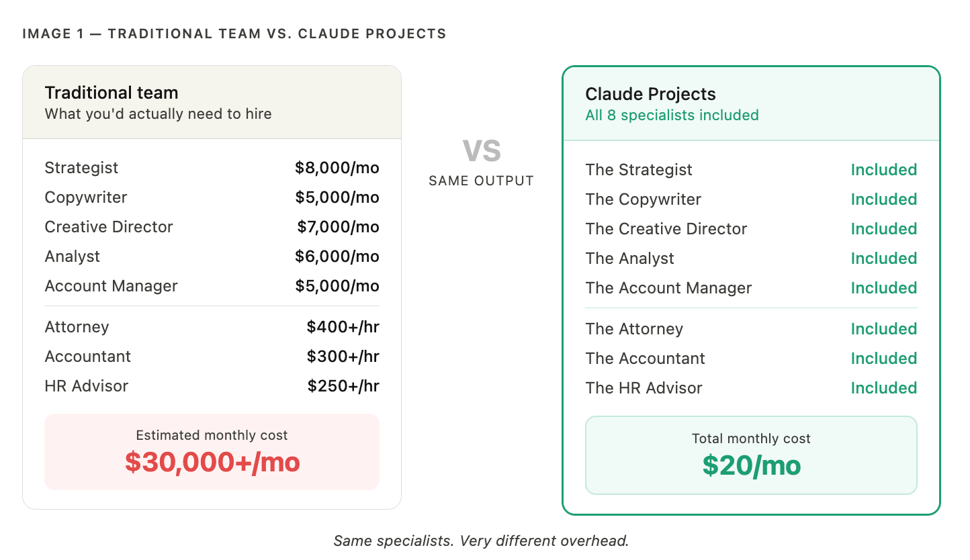Select Included next to The Strategist
The height and width of the screenshot is (560, 970).
[x=883, y=170]
